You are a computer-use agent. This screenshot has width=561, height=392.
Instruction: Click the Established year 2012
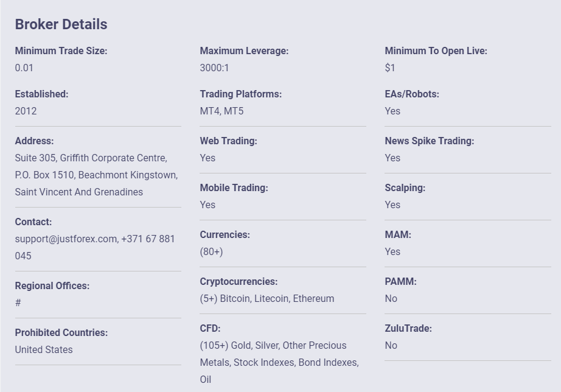tap(26, 111)
